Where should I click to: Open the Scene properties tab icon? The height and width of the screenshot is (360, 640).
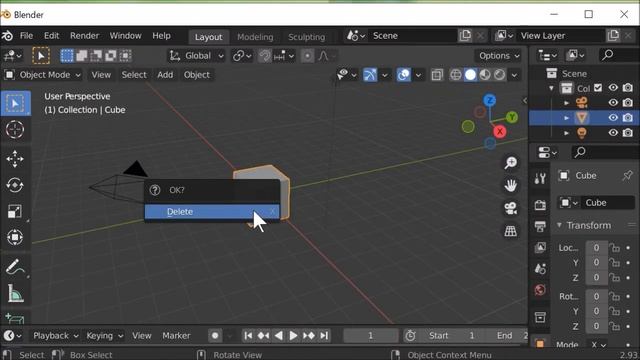pos(540,269)
